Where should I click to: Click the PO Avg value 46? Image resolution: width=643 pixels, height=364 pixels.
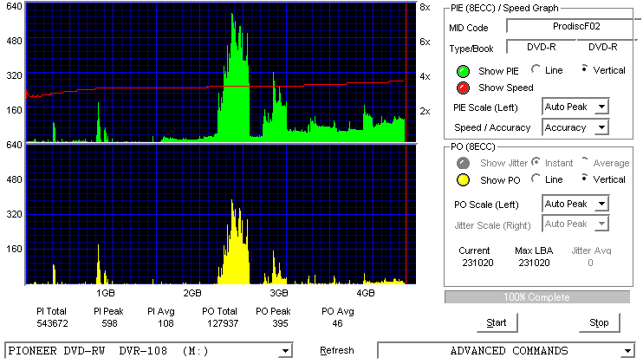(337, 323)
